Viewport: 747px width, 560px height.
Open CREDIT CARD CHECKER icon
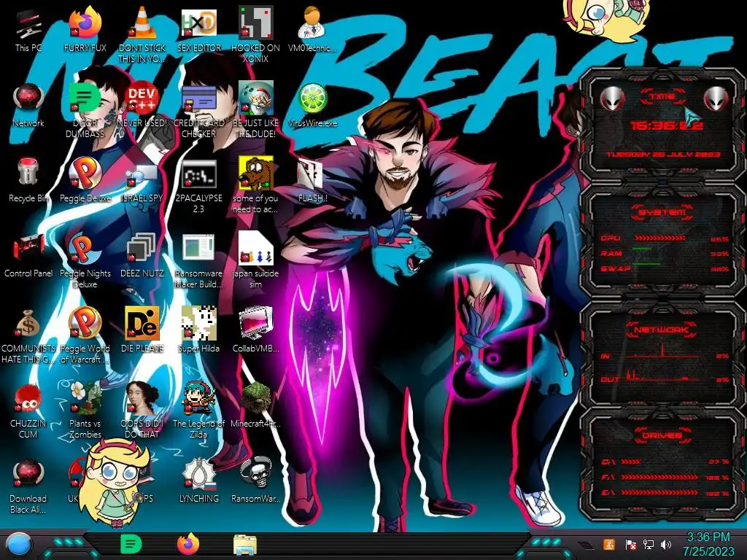point(198,111)
